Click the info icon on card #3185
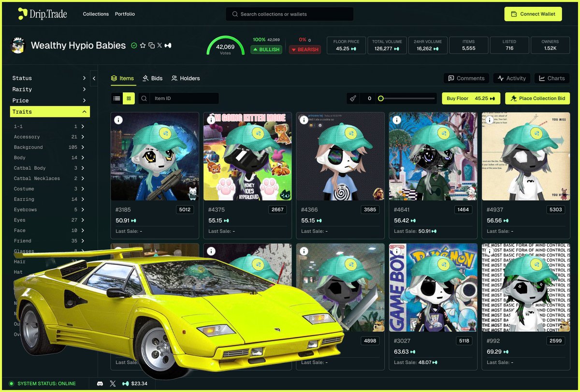Screen dimensions: 580x392 pos(118,119)
